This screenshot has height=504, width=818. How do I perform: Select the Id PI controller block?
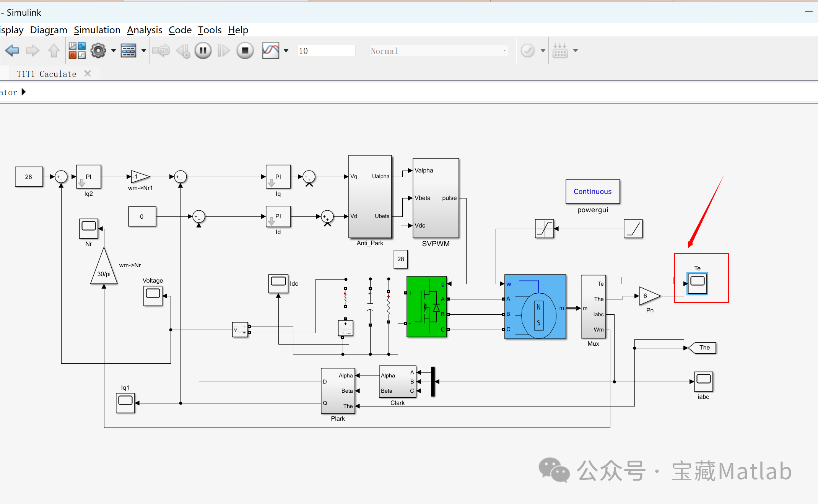(278, 216)
